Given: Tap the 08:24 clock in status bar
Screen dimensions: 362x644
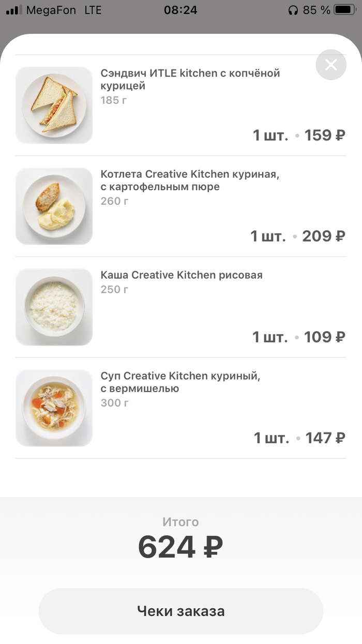Looking at the screenshot, I should point(180,10).
